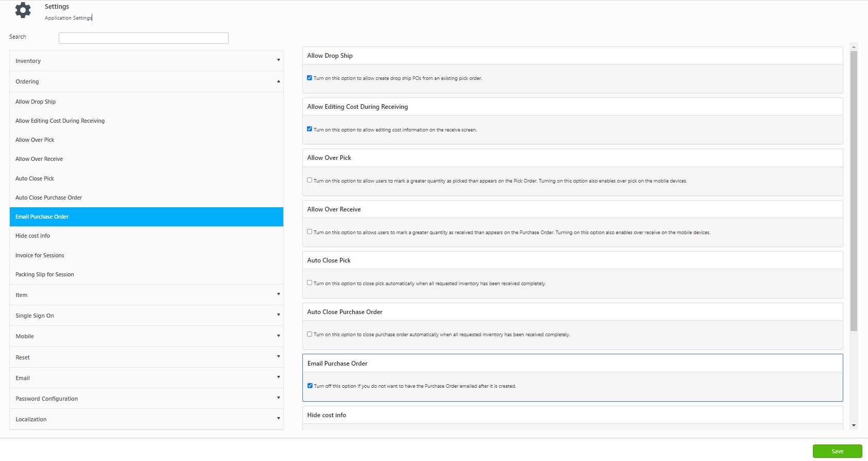Enable Auto Close Purchase Order checkbox
The width and height of the screenshot is (868, 461).
pos(310,334)
